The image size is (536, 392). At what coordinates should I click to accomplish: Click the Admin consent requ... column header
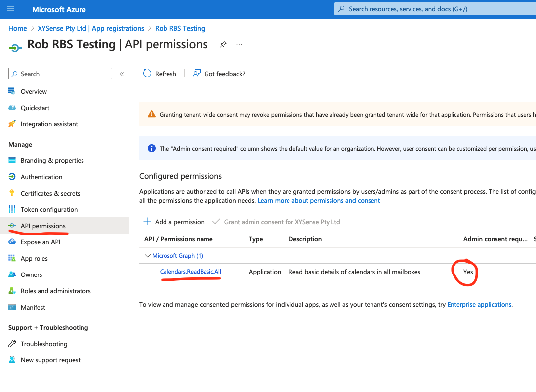click(x=495, y=239)
